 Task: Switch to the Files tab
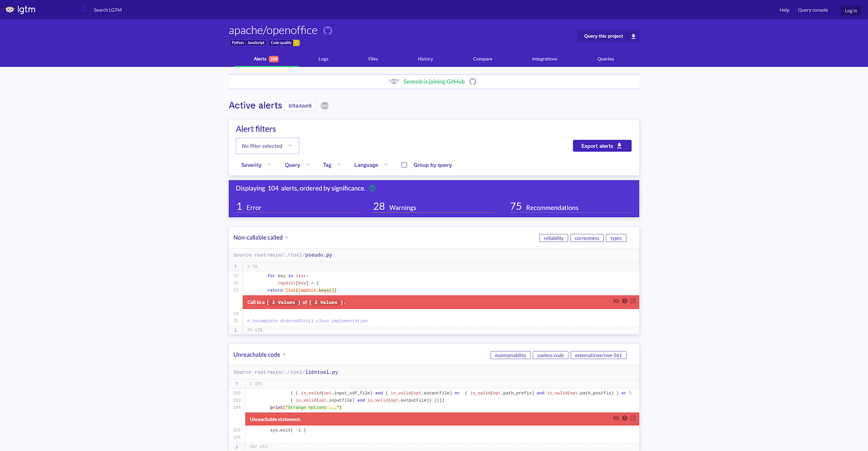[373, 59]
